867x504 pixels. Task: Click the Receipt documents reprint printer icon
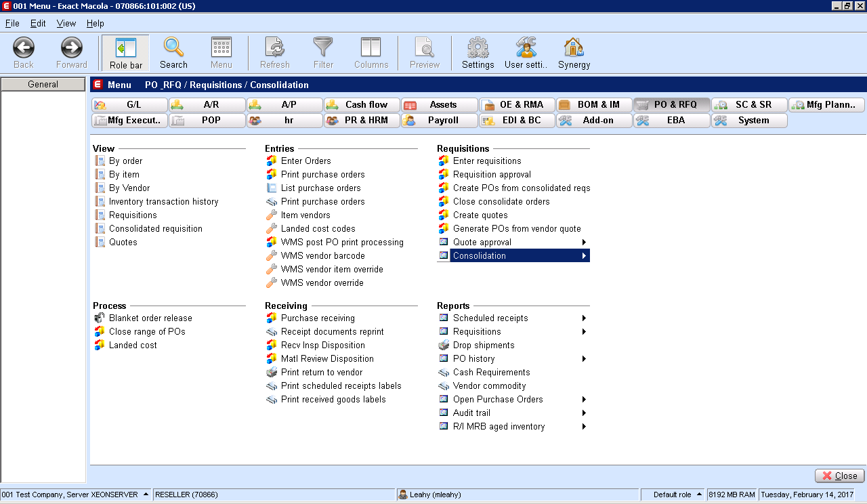272,331
